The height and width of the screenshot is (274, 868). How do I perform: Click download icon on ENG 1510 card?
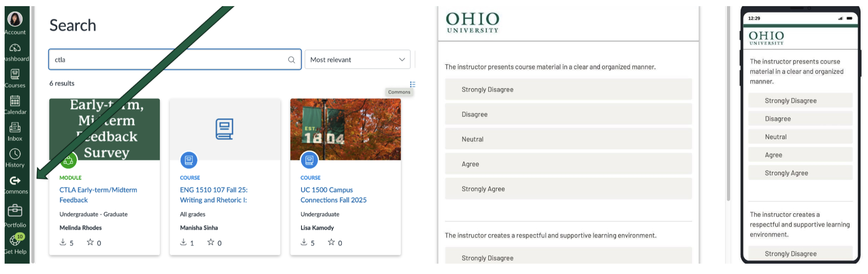[x=184, y=242]
